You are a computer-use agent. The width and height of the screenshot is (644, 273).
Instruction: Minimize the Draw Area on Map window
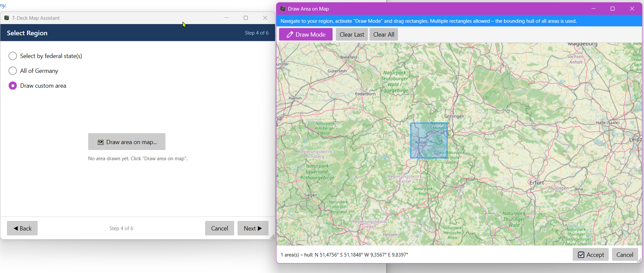click(x=593, y=9)
